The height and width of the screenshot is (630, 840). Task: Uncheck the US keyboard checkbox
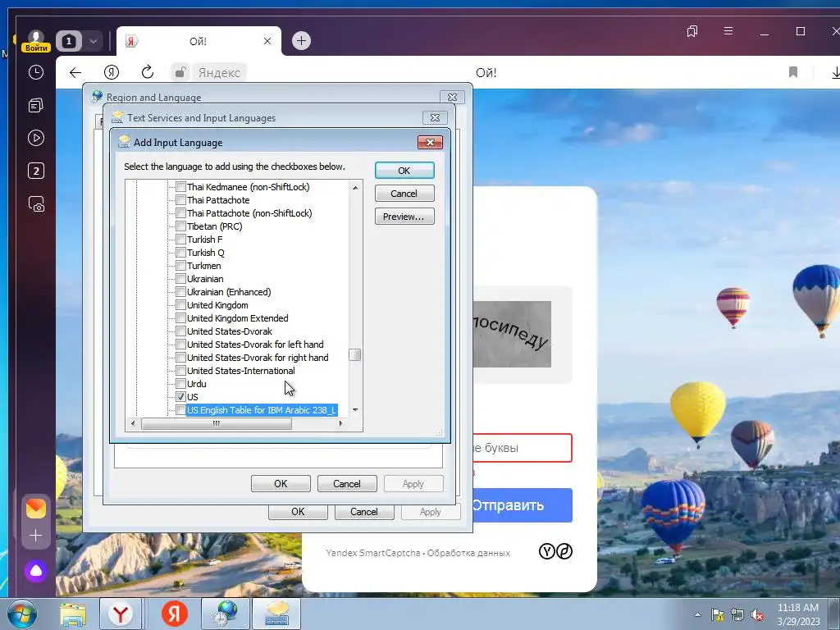click(x=181, y=397)
